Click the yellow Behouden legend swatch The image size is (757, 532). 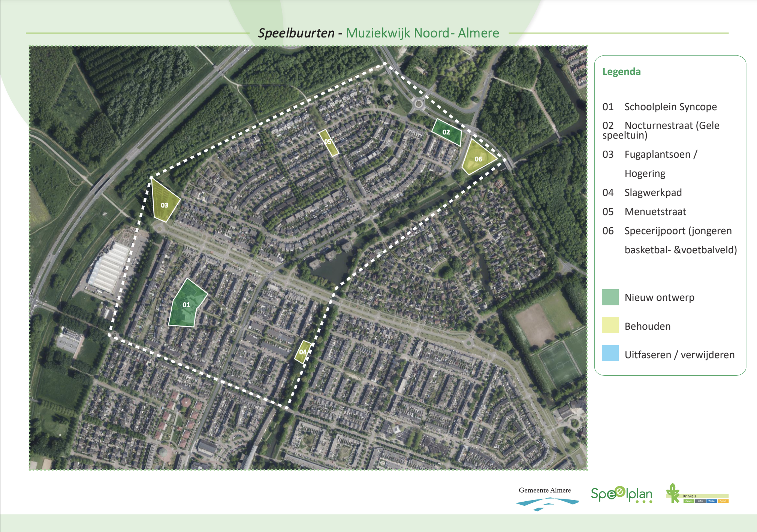point(610,325)
